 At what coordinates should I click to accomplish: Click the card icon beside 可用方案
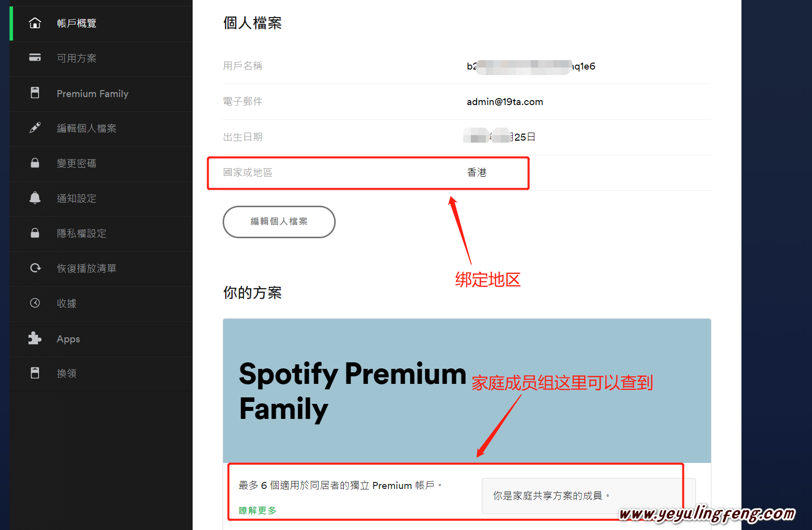click(35, 58)
